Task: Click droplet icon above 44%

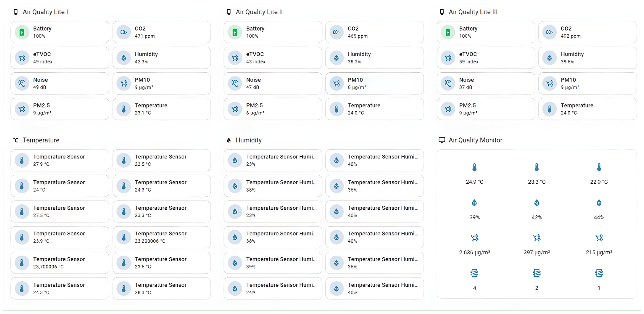Action: 599,202
